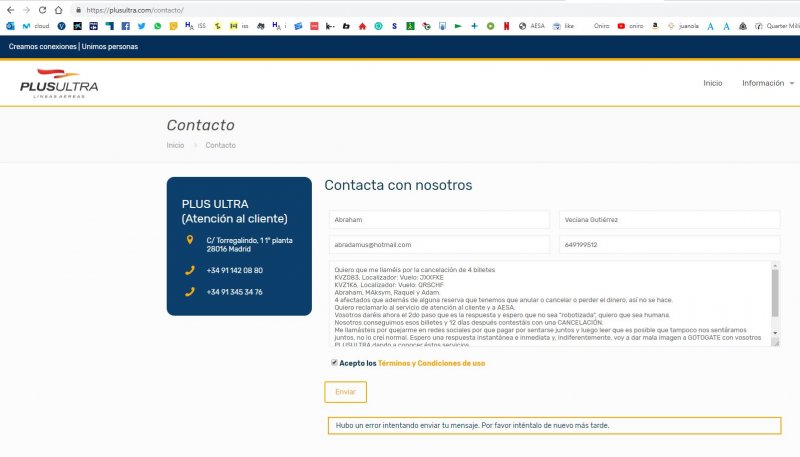Click phone icon next to +34 91 345 34 76
This screenshot has width=800, height=457.
(190, 292)
